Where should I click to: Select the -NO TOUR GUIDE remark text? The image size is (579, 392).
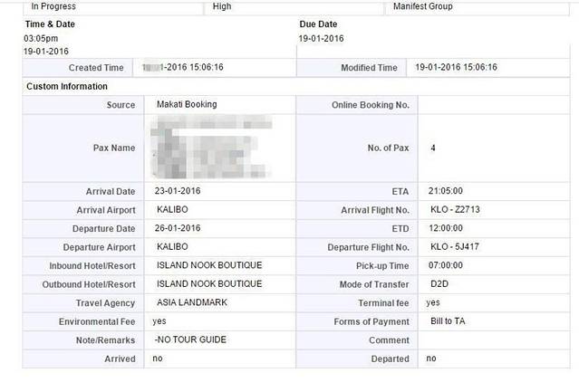(x=189, y=339)
